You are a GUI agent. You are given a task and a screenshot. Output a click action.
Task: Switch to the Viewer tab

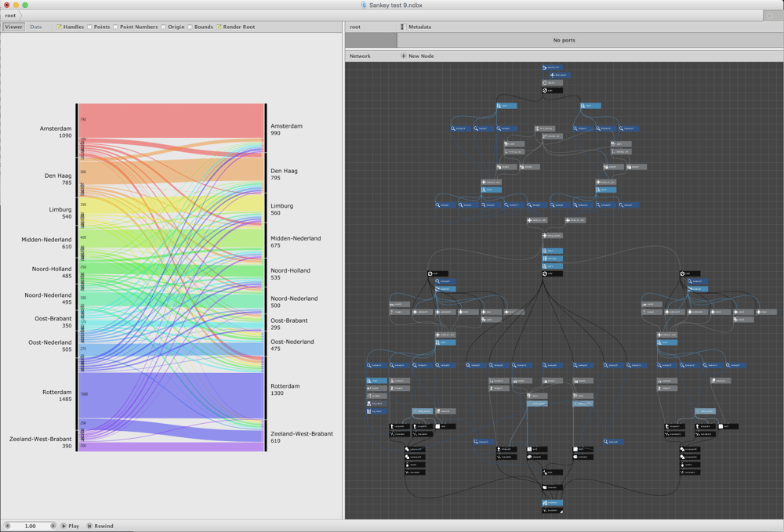coord(13,27)
